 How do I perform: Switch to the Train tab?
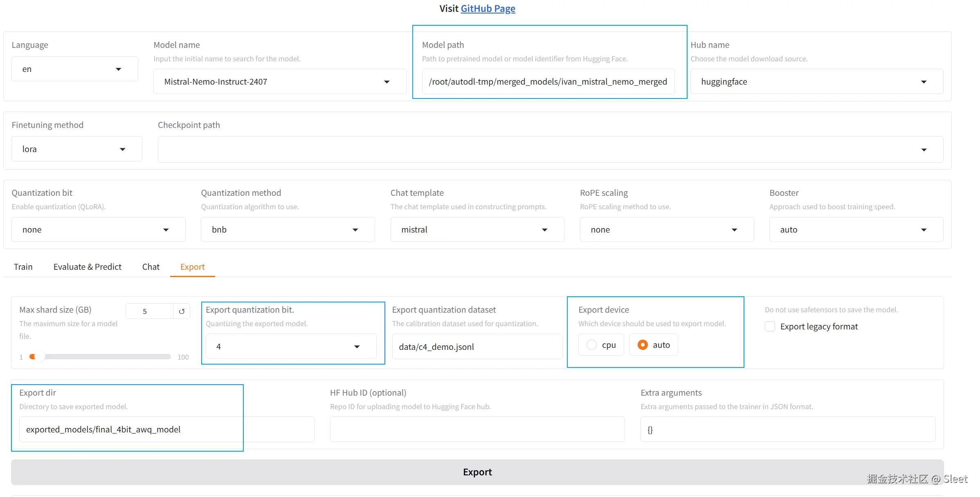tap(23, 267)
